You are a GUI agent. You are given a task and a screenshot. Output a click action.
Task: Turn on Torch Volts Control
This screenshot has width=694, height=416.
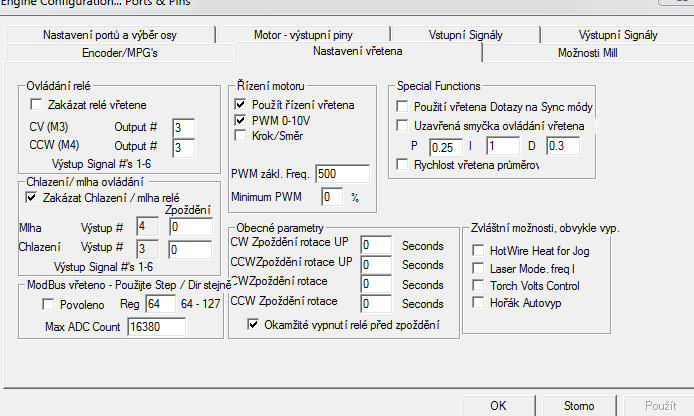pyautogui.click(x=478, y=286)
